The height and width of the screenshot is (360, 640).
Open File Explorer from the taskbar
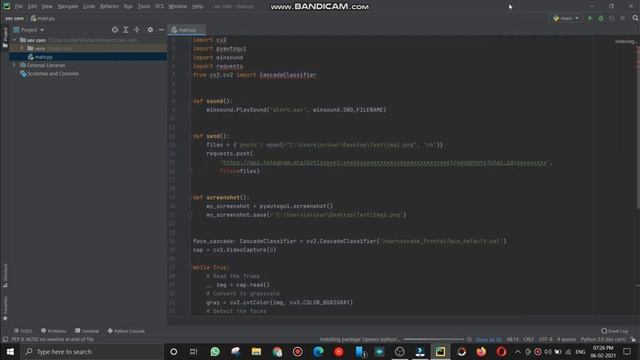click(x=256, y=351)
